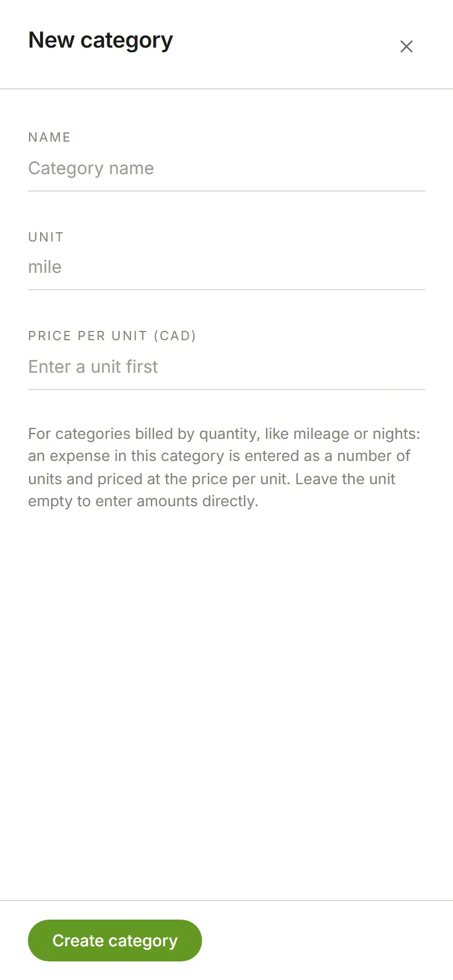Focus the Unit field showing mile

point(227,267)
